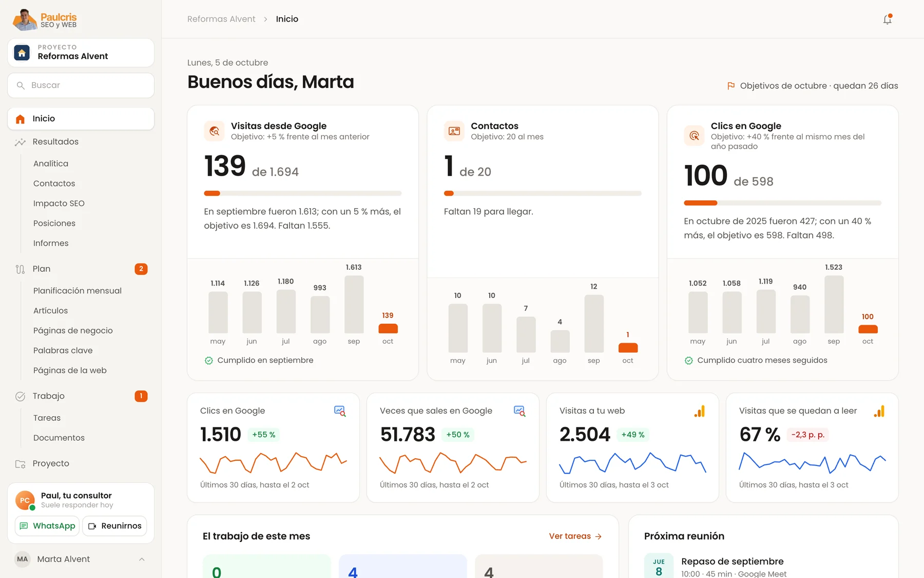Screen dimensions: 924x578
Task: Click the Paulcris SEO y WEB logo
Action: (x=45, y=20)
